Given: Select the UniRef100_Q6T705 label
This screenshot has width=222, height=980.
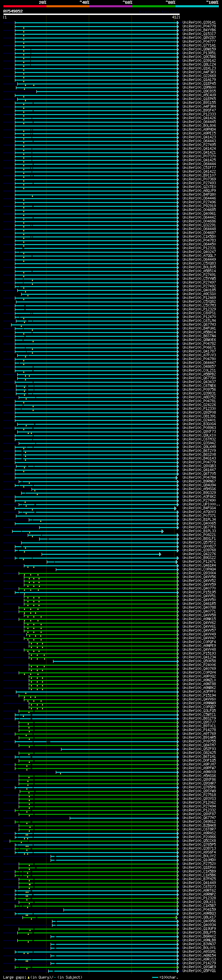Looking at the screenshot, I should click(x=199, y=473).
